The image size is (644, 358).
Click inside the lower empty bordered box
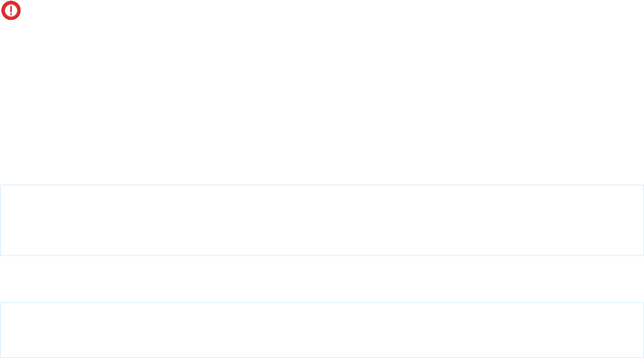[x=322, y=330]
